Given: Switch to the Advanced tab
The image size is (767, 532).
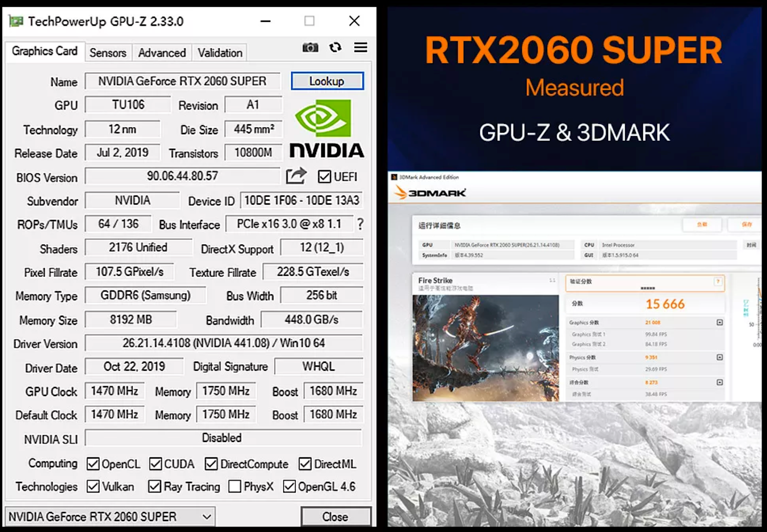Looking at the screenshot, I should [162, 53].
